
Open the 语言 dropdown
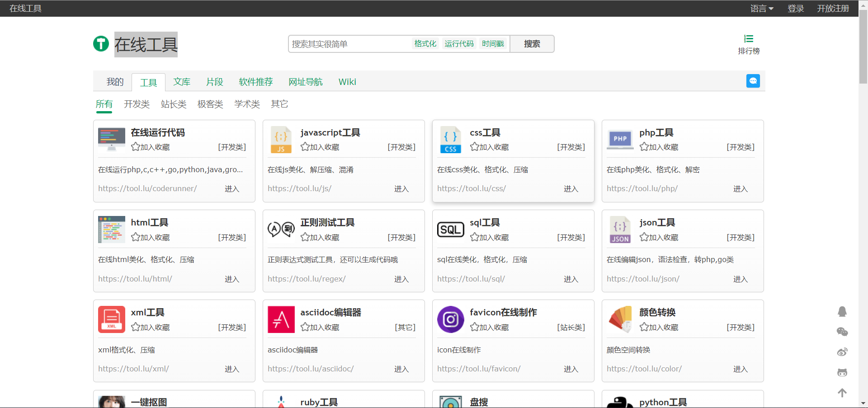pyautogui.click(x=761, y=8)
